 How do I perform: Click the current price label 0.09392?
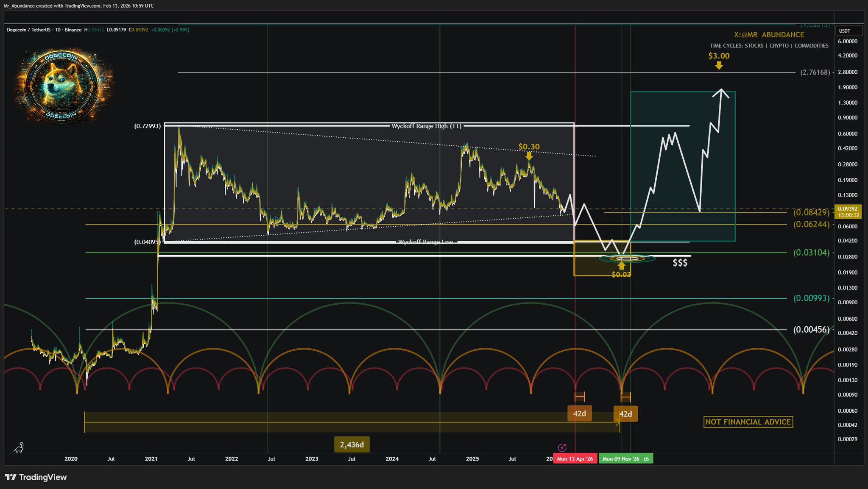click(x=848, y=208)
